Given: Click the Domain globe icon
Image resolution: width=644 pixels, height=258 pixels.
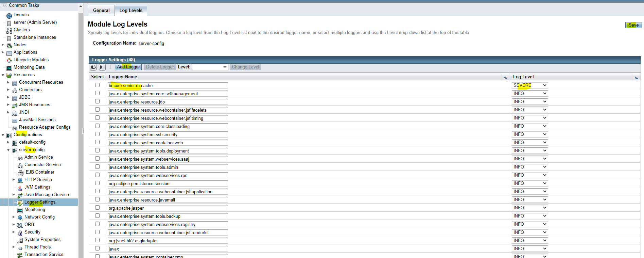Looking at the screenshot, I should click(x=9, y=15).
